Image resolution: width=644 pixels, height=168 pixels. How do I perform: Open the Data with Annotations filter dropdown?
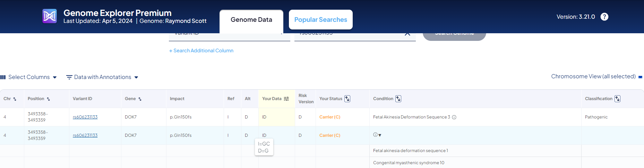pyautogui.click(x=102, y=77)
